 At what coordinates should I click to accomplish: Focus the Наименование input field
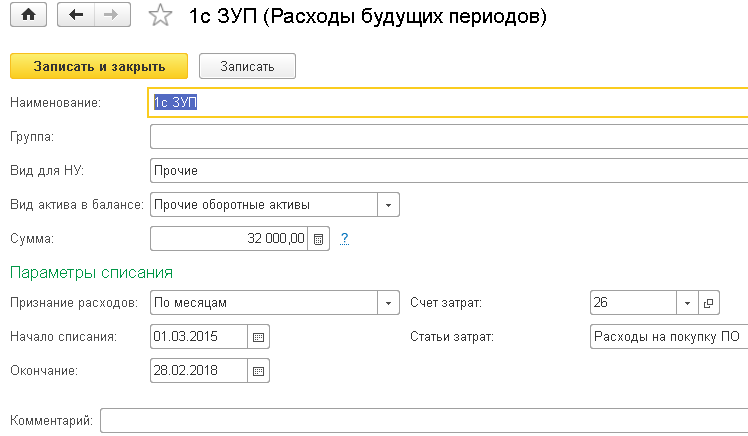pyautogui.click(x=448, y=103)
